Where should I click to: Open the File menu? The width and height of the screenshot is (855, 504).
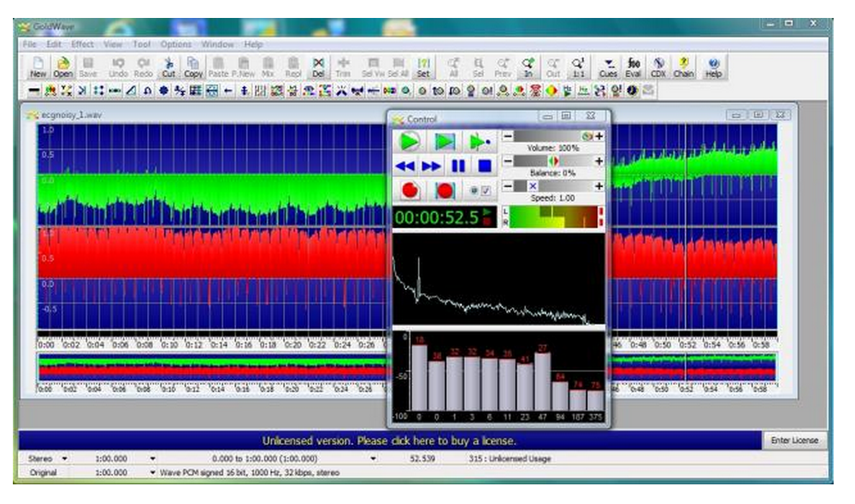[x=29, y=44]
